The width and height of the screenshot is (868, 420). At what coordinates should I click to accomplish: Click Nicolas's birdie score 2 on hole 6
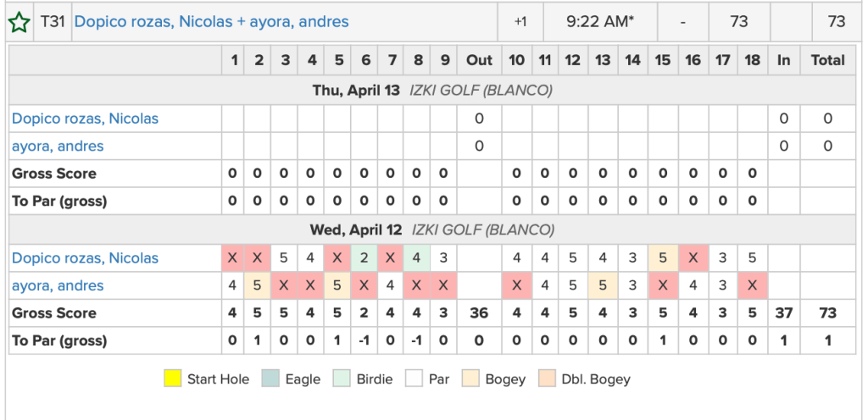(x=364, y=258)
